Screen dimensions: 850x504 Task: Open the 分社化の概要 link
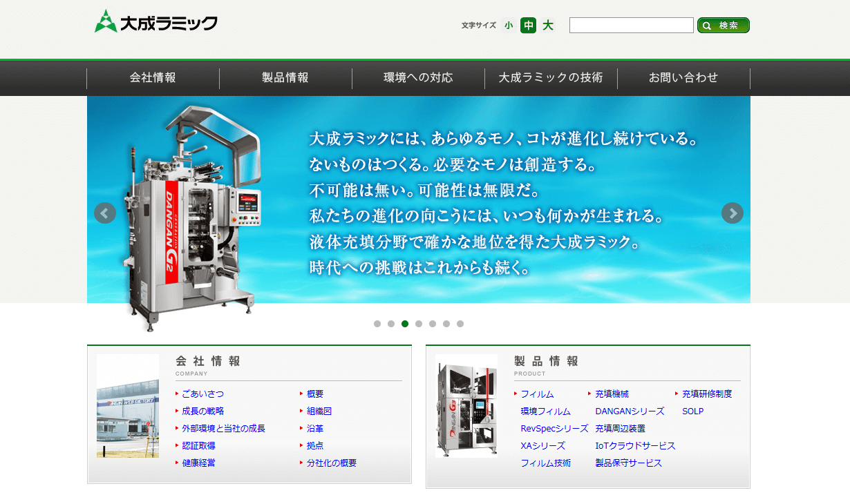pyautogui.click(x=332, y=463)
